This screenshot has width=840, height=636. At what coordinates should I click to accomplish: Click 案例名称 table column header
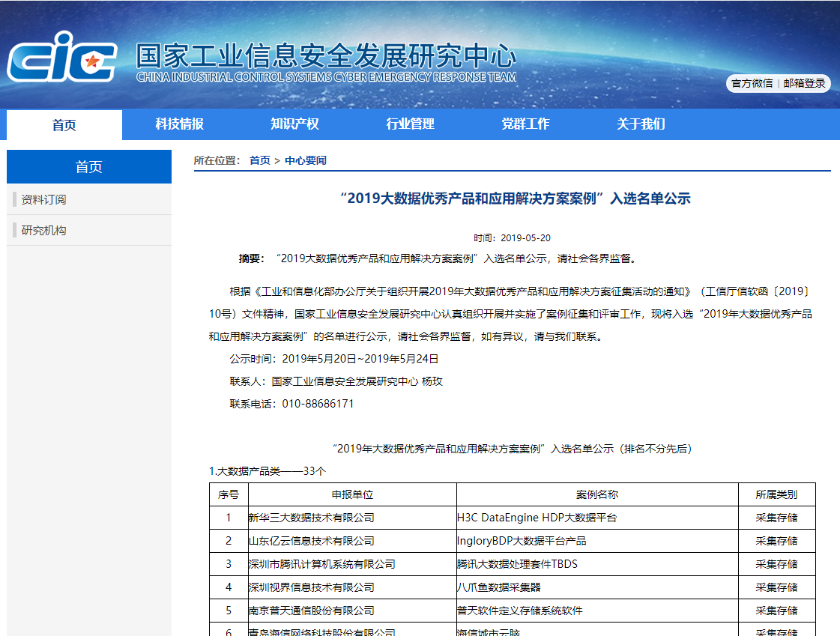tap(596, 494)
